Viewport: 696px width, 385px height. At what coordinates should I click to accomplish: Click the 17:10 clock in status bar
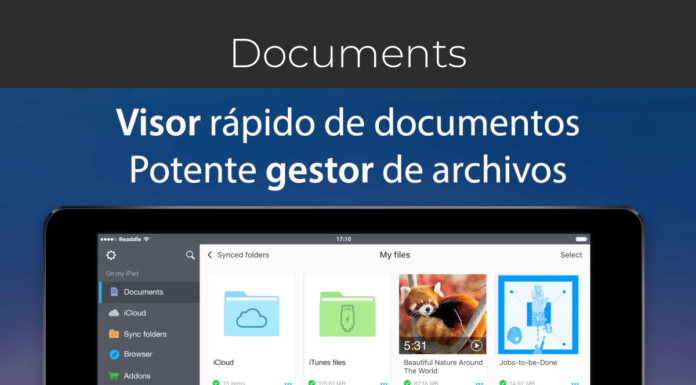(x=344, y=239)
